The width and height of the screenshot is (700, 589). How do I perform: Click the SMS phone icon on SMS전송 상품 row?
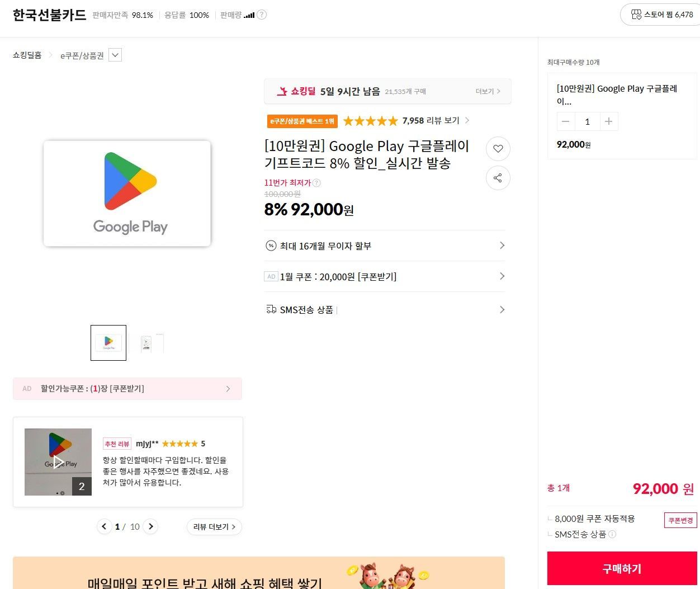click(271, 309)
